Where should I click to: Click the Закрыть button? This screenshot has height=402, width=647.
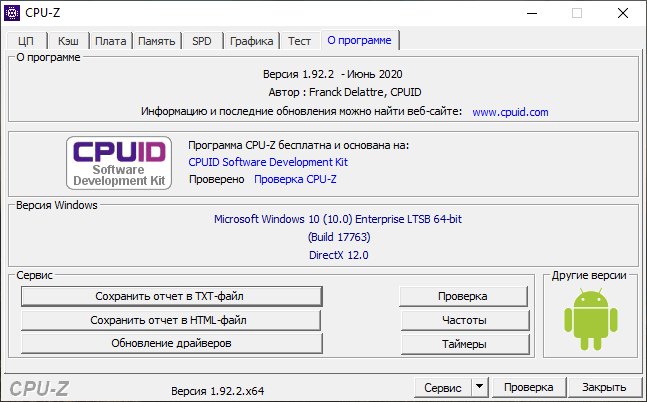click(604, 387)
